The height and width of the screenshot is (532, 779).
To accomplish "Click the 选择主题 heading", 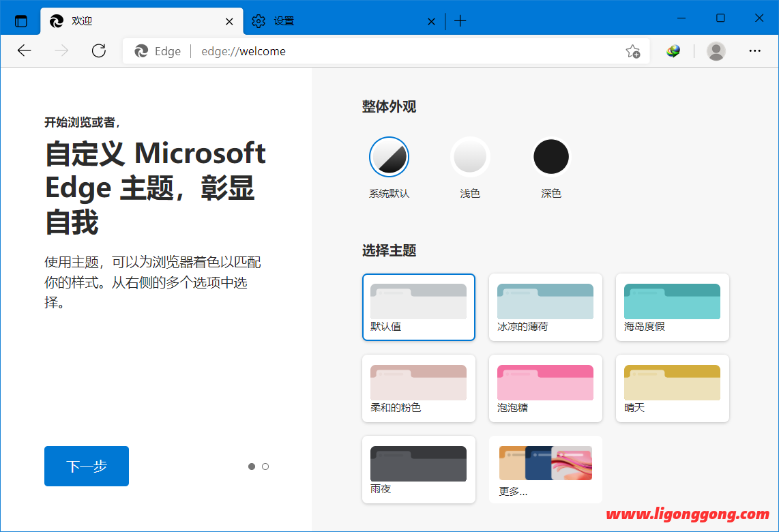I will 389,250.
